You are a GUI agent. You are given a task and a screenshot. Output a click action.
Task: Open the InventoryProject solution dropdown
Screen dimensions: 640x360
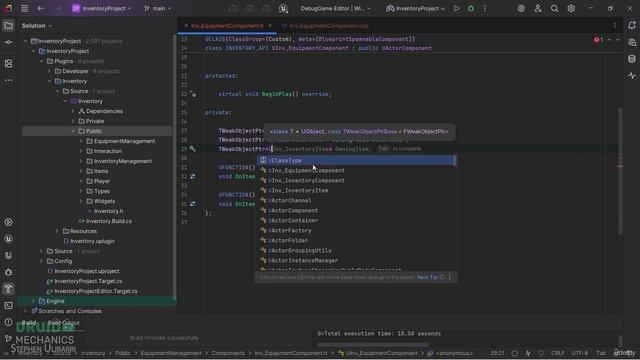point(102,8)
